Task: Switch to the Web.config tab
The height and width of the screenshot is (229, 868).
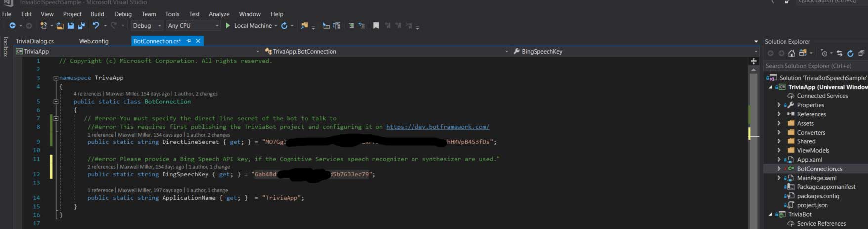Action: pos(93,41)
